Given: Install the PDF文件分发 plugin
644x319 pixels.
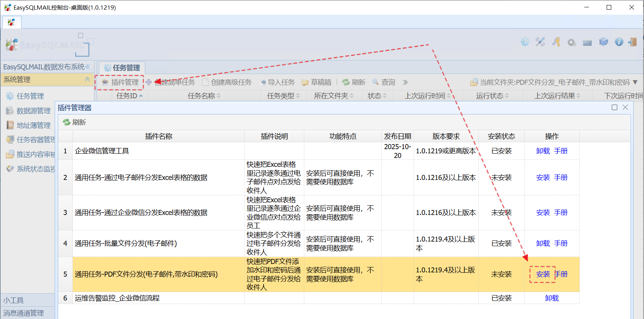Looking at the screenshot, I should 543,274.
